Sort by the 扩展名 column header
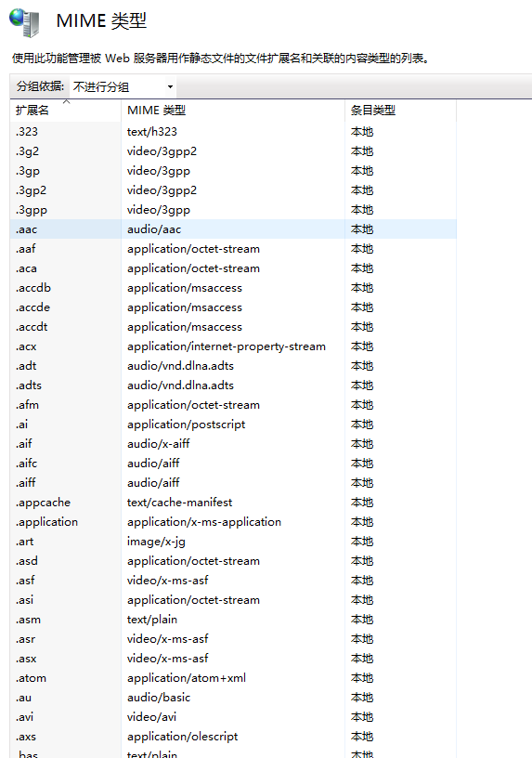 click(x=65, y=111)
